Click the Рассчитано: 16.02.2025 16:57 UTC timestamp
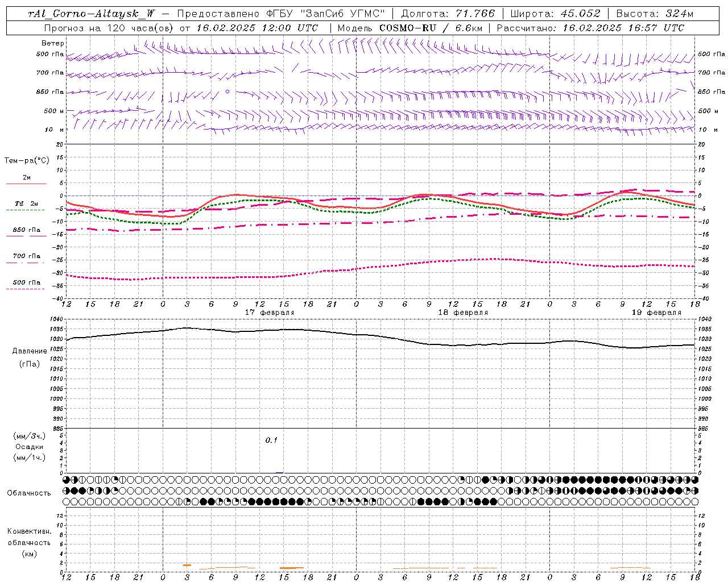The width and height of the screenshot is (728, 582). [590, 28]
